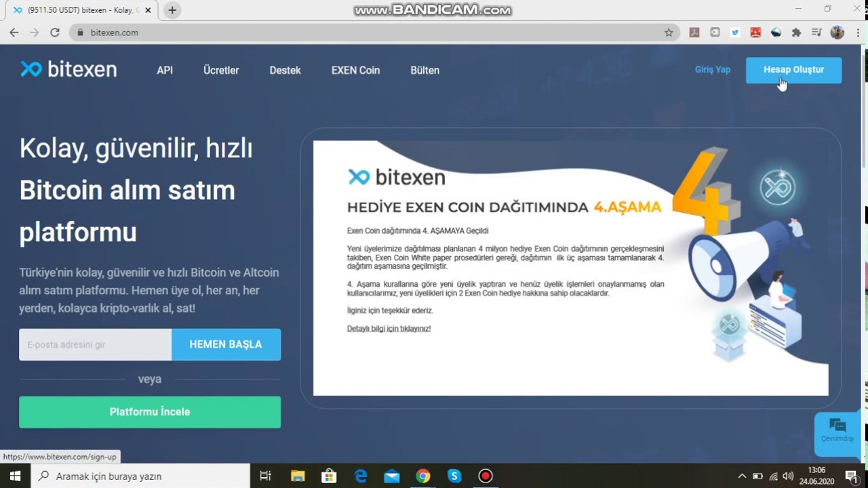Screen dimensions: 868x488
Task: Open the Ücretler page
Action: click(x=221, y=70)
